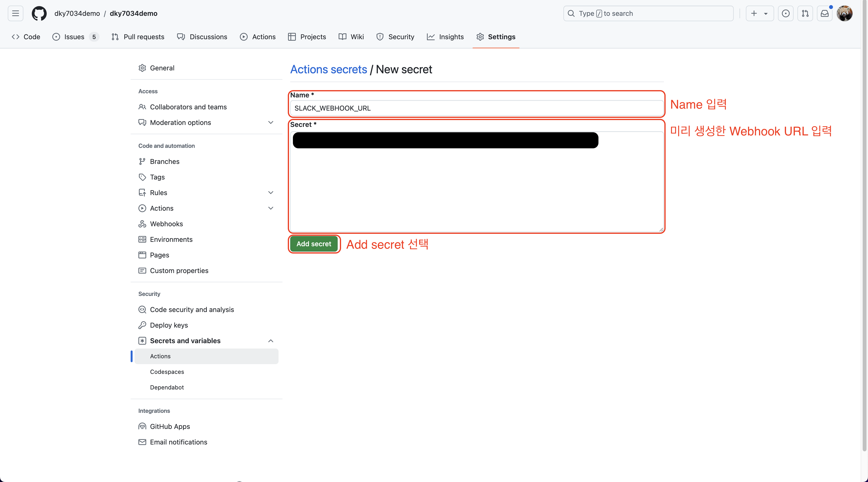Focus the search bar at top
Image resolution: width=868 pixels, height=482 pixels.
[648, 13]
